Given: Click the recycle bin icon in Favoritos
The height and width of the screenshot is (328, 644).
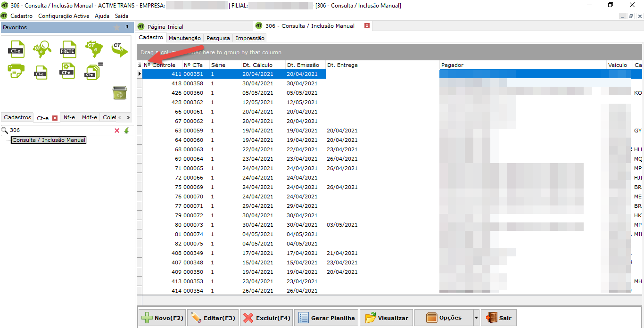Looking at the screenshot, I should 119,93.
